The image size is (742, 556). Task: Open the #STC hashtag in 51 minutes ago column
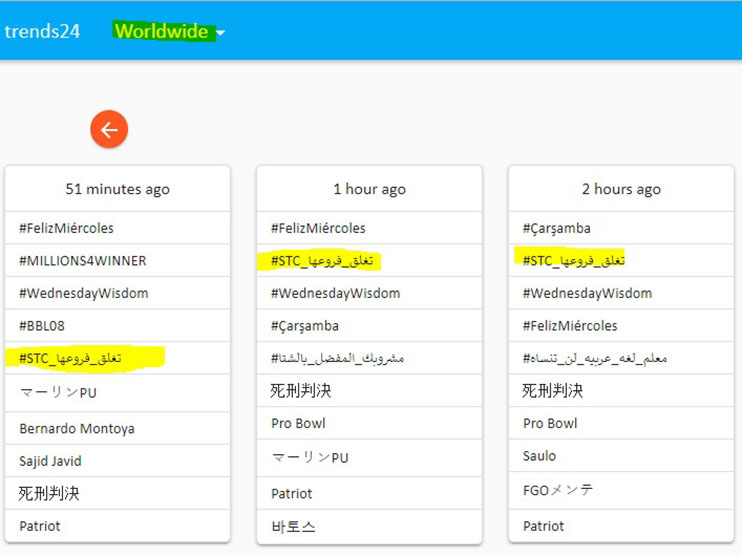(70, 358)
